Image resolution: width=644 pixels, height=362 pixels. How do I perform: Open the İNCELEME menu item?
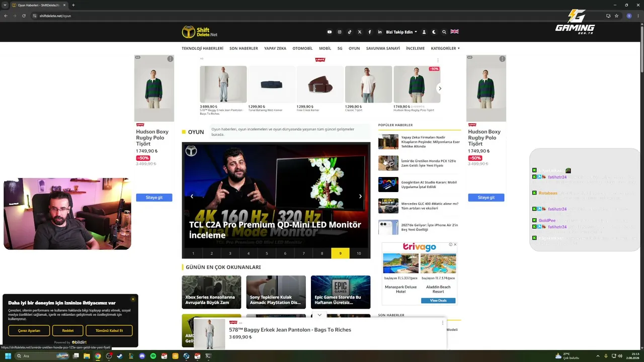tap(415, 48)
